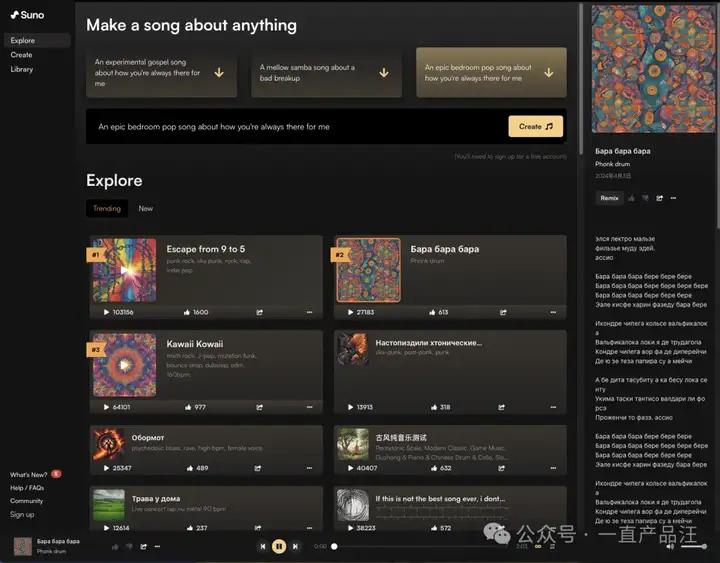Go to Explore in the sidebar
This screenshot has height=563, width=720.
[x=37, y=40]
